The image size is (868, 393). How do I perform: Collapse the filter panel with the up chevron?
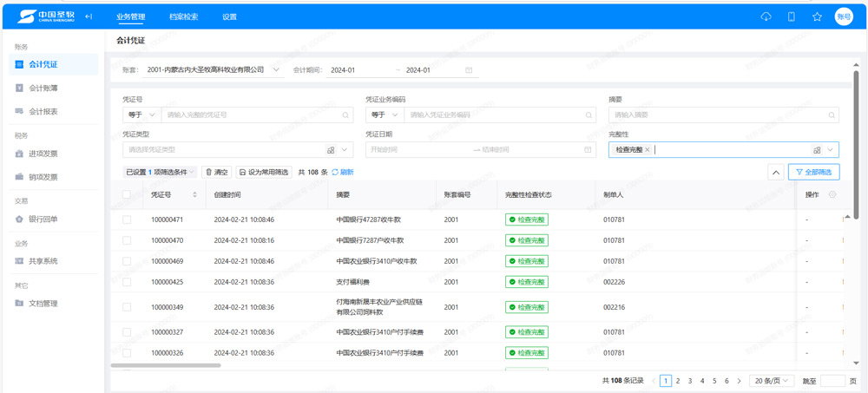click(x=775, y=172)
